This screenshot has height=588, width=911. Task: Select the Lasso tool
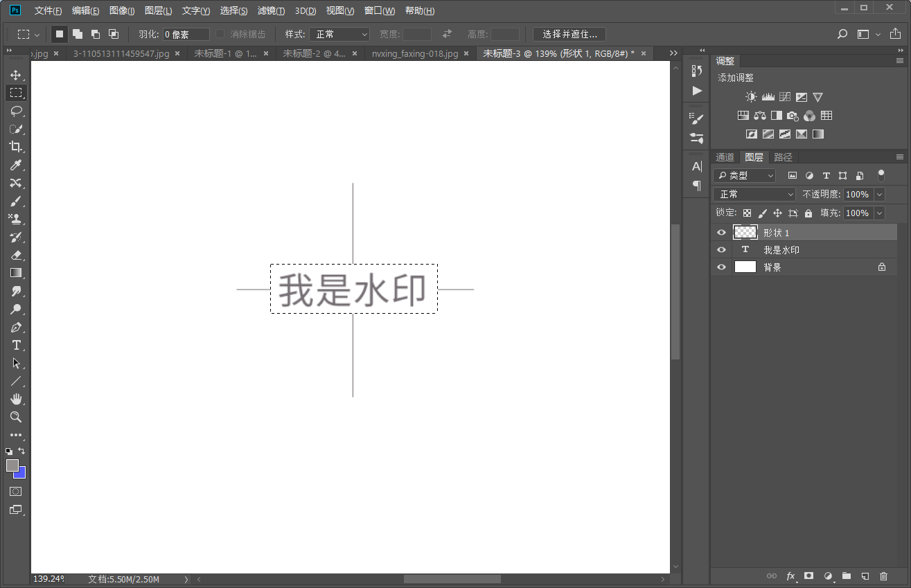(x=15, y=111)
